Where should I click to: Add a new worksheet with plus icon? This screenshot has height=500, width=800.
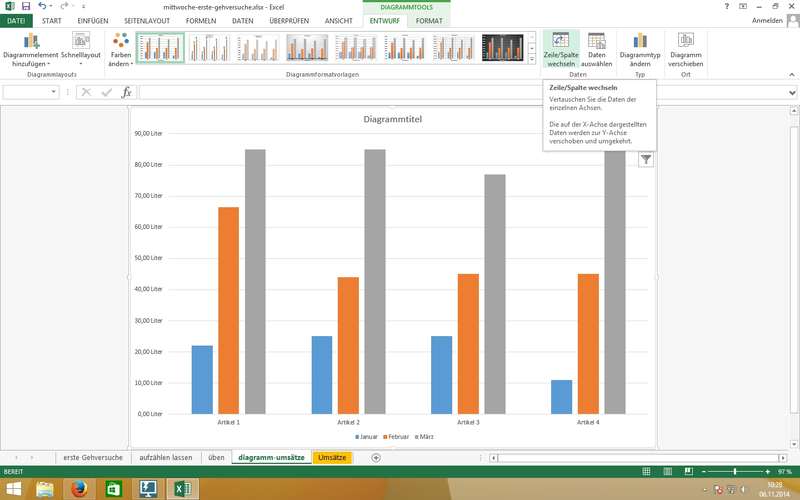[376, 457]
